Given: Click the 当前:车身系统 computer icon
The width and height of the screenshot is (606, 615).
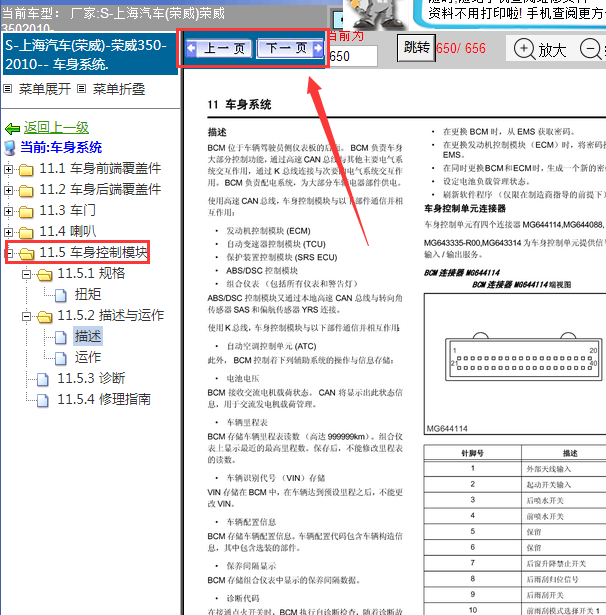Looking at the screenshot, I should pyautogui.click(x=9, y=148).
